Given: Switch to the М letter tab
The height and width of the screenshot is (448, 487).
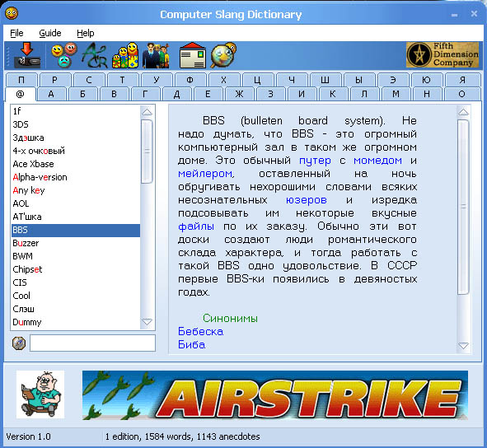Looking at the screenshot, I should [x=396, y=94].
